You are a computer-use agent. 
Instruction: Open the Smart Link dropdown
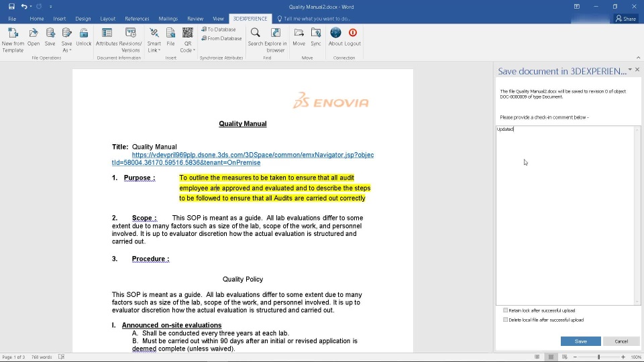[154, 40]
